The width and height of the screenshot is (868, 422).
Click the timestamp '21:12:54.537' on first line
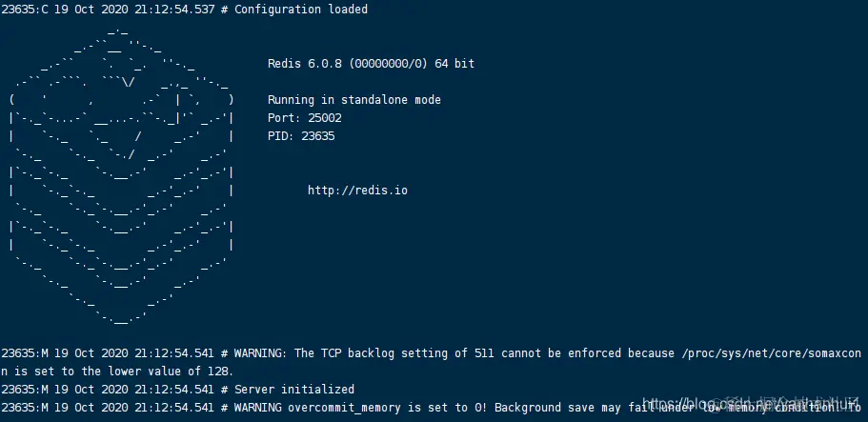(174, 10)
